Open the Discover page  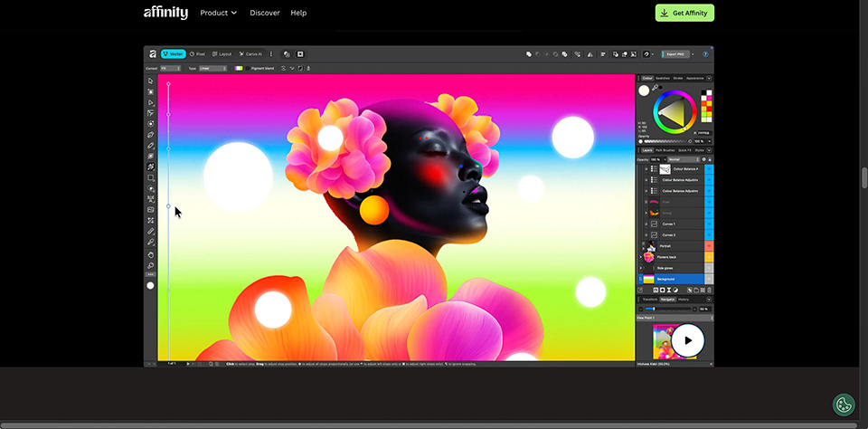coord(265,13)
